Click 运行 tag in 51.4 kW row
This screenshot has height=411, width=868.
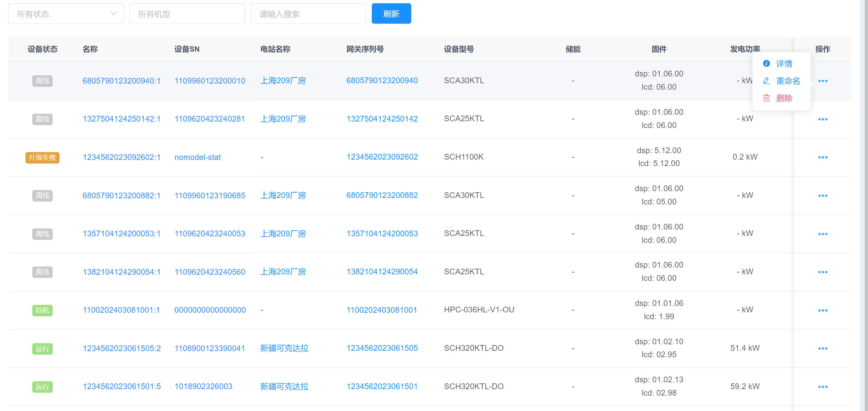pyautogui.click(x=42, y=349)
